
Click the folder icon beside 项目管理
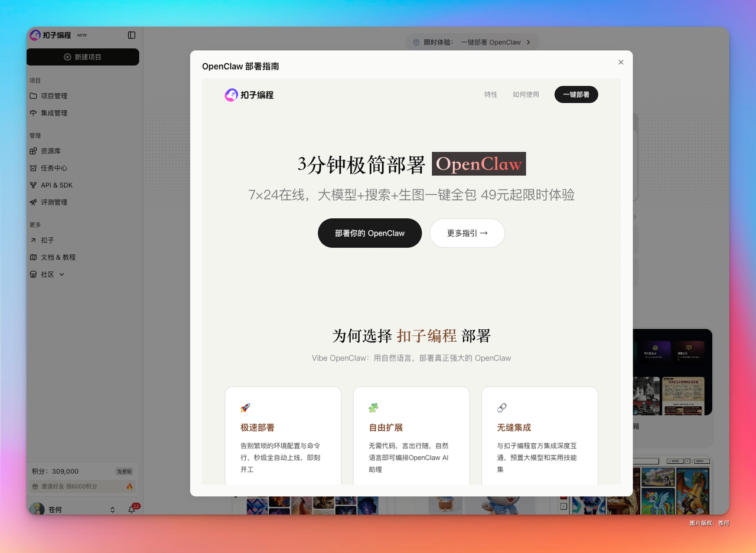(x=34, y=96)
